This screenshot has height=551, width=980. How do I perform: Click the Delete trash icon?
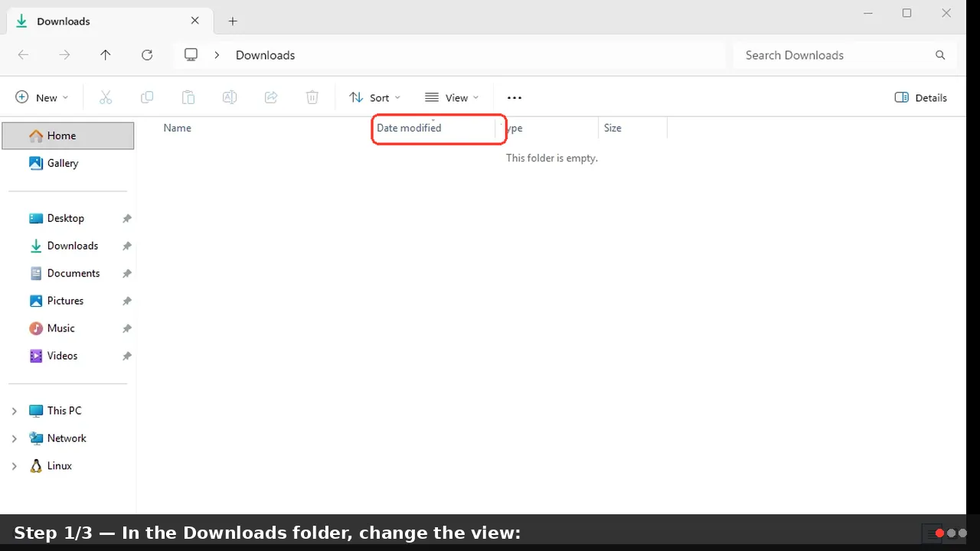click(x=312, y=97)
